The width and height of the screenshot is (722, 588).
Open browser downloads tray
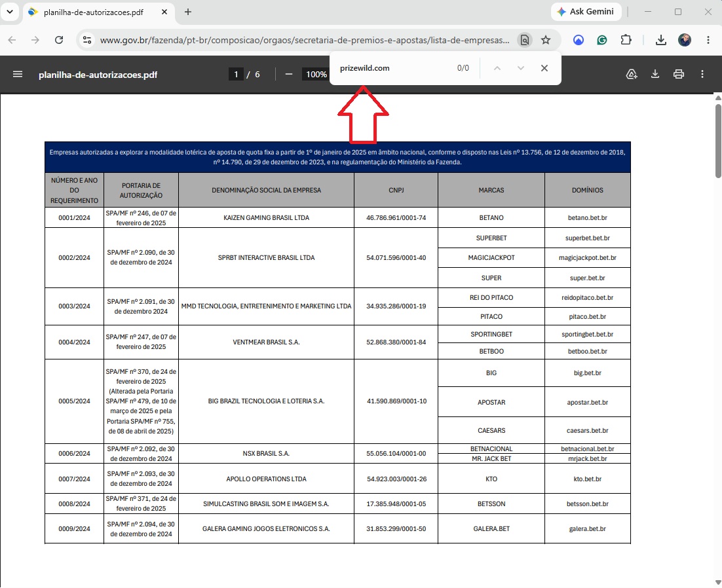(x=661, y=40)
